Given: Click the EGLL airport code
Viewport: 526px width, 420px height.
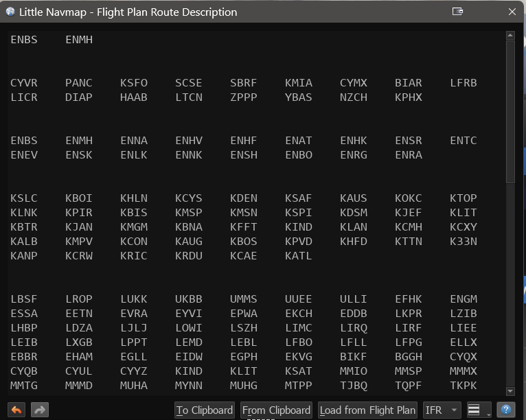Looking at the screenshot, I should coord(134,357).
